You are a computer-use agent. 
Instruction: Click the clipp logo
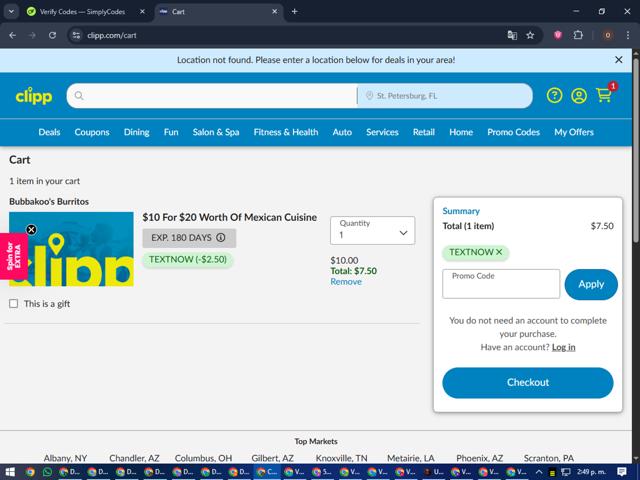point(34,96)
